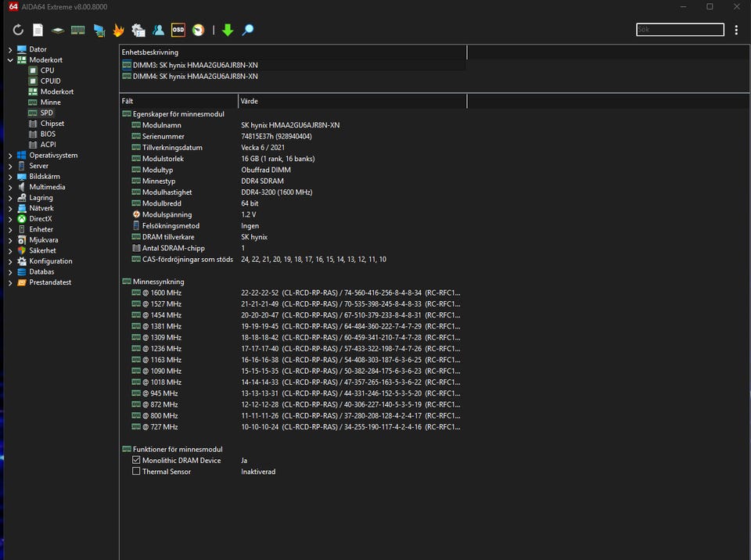
Task: Click the Fält column header
Action: coord(178,101)
